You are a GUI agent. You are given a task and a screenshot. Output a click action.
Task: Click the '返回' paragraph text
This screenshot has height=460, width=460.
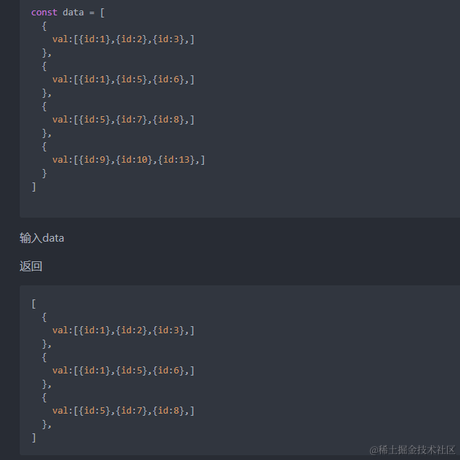tap(31, 266)
